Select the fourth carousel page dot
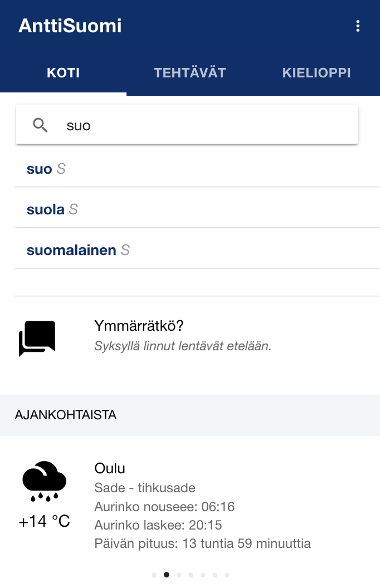This screenshot has height=588, width=380. click(x=191, y=575)
